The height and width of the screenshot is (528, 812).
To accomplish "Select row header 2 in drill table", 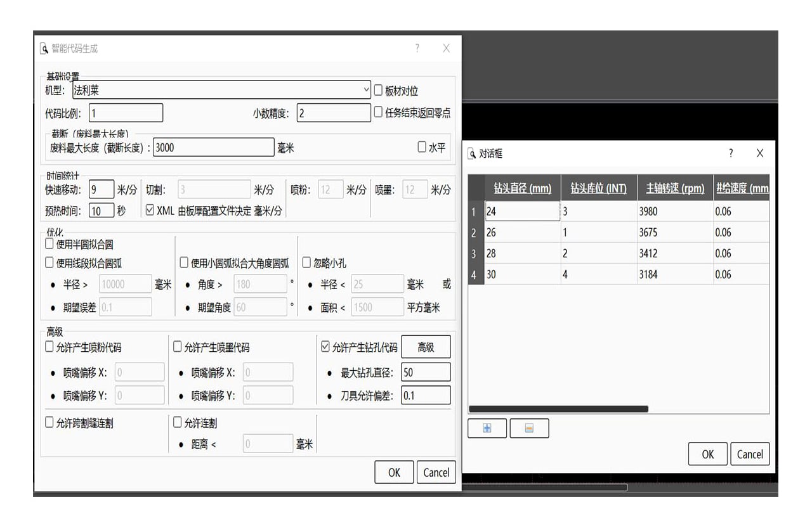I will (x=476, y=233).
